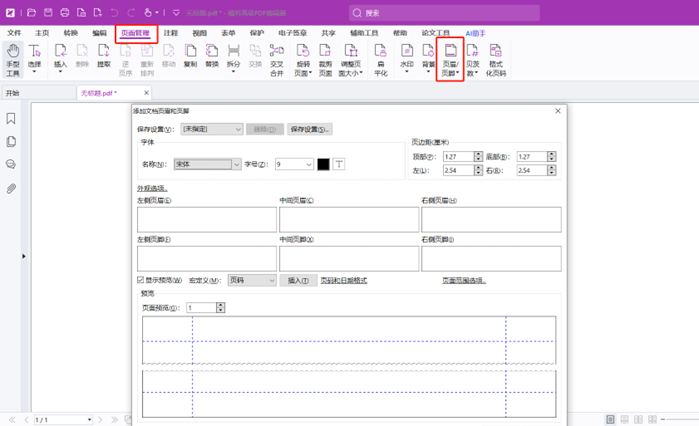The width and height of the screenshot is (699, 426).
Task: Click the underline T icon beside font color
Action: point(338,164)
